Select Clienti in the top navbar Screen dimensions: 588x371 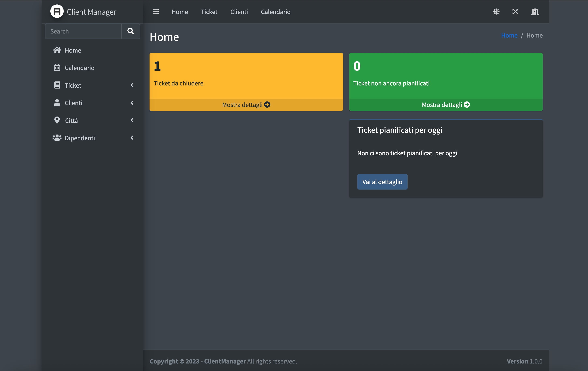pyautogui.click(x=239, y=12)
